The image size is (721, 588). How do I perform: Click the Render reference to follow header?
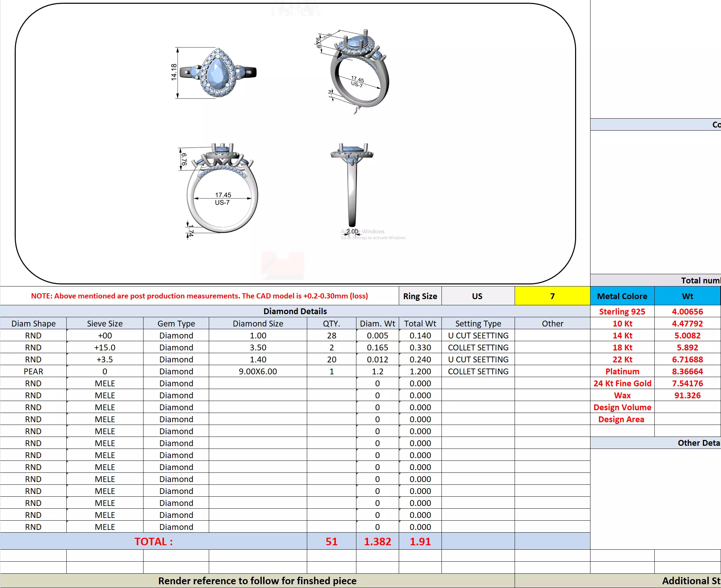(x=257, y=581)
